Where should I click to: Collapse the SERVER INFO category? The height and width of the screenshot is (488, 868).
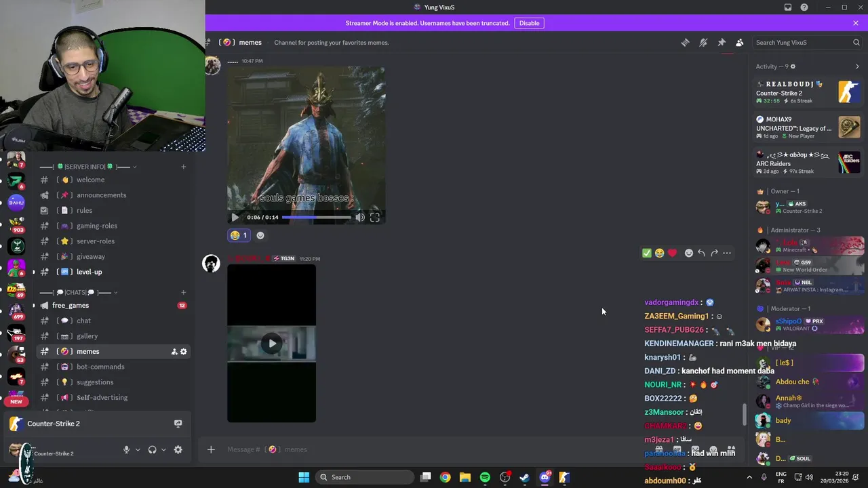click(x=88, y=167)
